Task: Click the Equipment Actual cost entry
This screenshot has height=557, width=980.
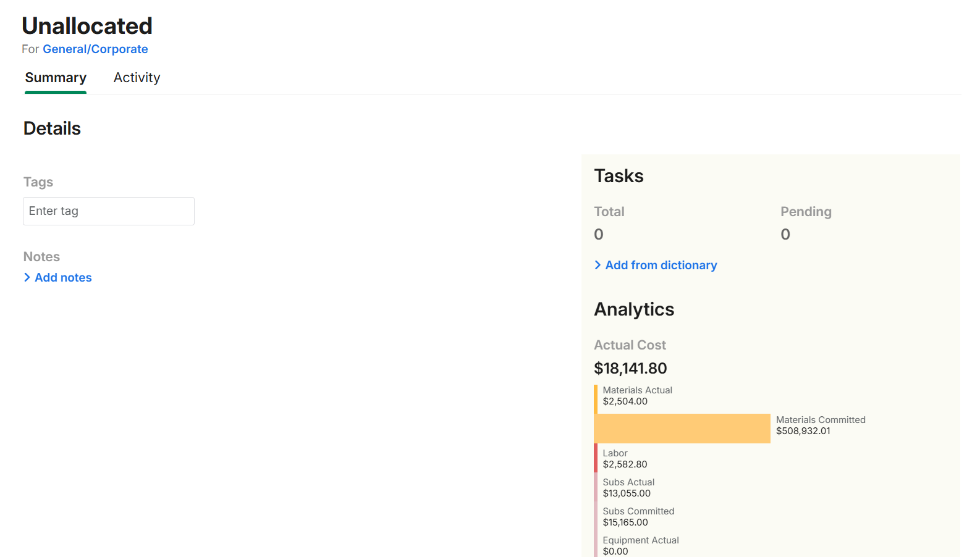Action: click(x=640, y=546)
